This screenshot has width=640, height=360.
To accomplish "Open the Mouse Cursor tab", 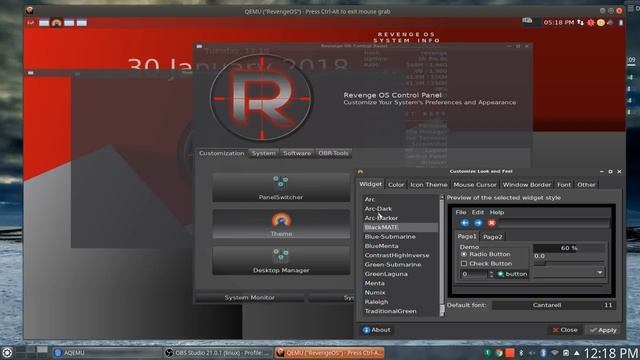I will (x=475, y=185).
